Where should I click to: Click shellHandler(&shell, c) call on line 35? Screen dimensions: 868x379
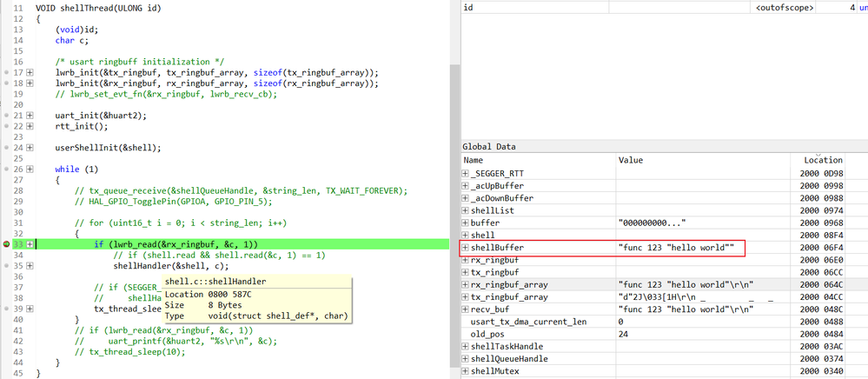(x=170, y=265)
